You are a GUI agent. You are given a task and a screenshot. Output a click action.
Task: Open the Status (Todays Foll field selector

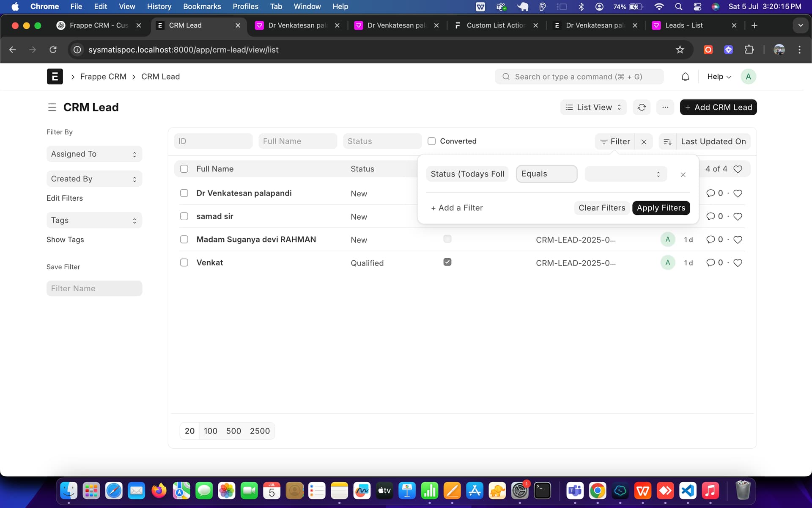(467, 174)
